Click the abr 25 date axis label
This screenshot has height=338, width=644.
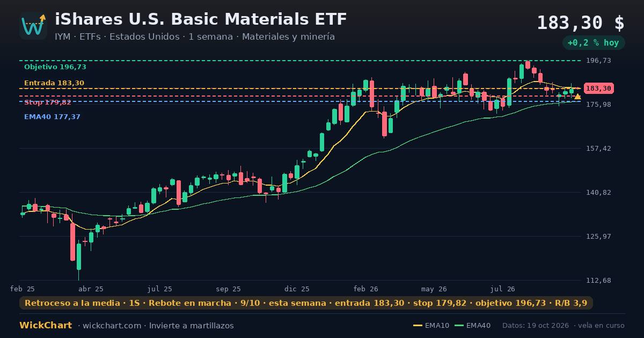(91, 289)
